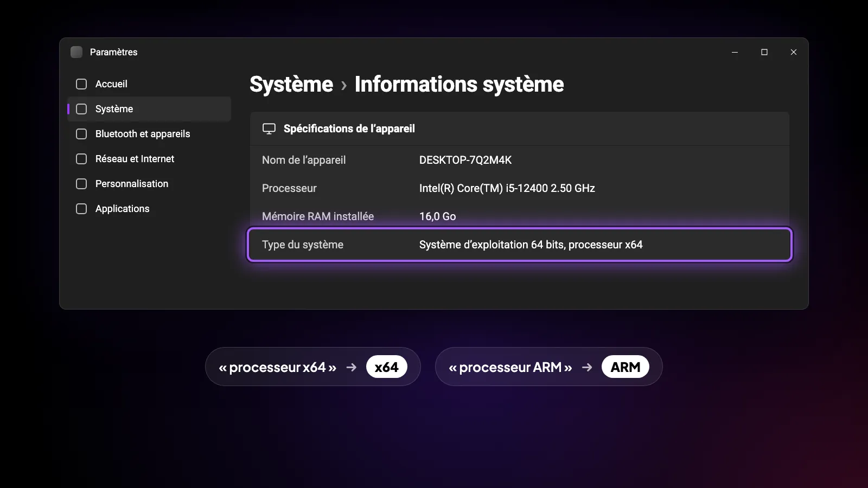Close the Paramètres window
The image size is (868, 488).
794,52
